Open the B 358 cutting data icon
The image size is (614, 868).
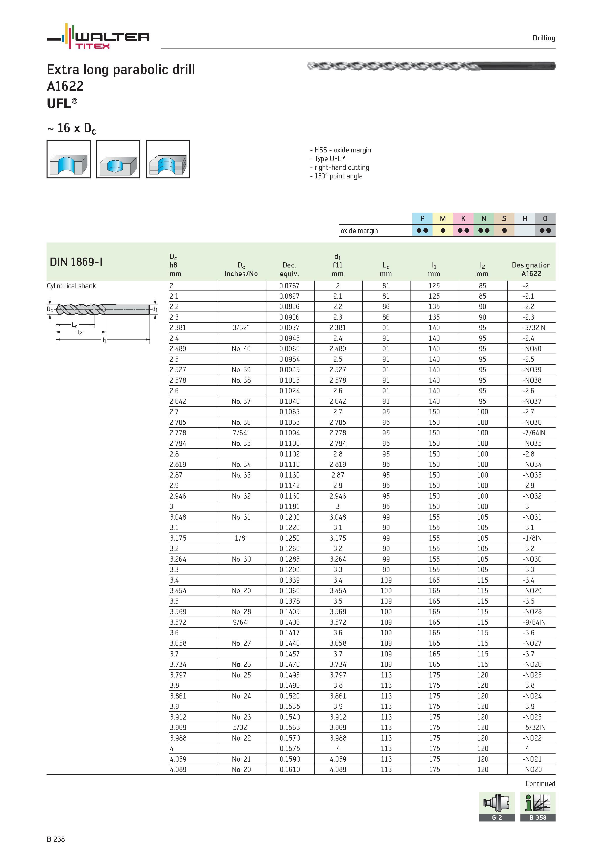pos(537,806)
